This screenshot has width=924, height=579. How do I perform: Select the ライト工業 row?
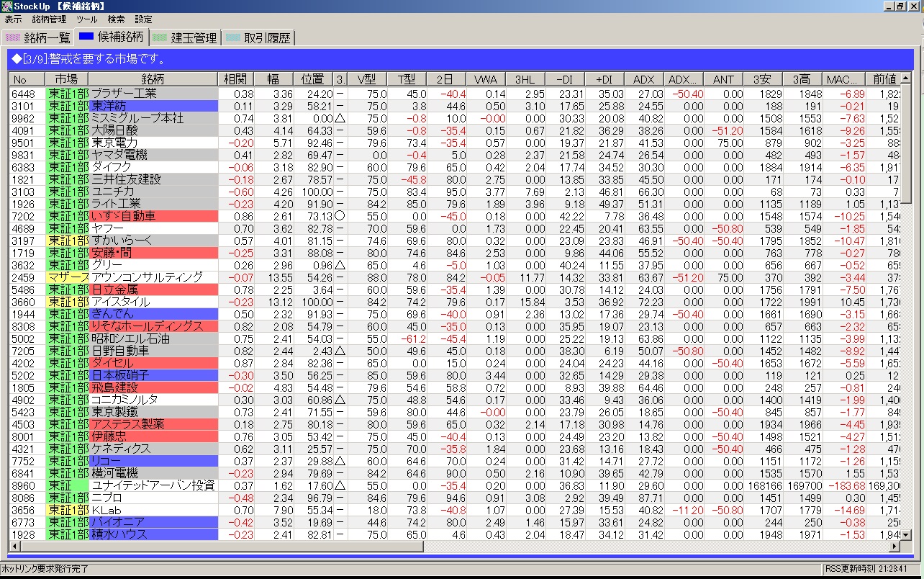455,204
